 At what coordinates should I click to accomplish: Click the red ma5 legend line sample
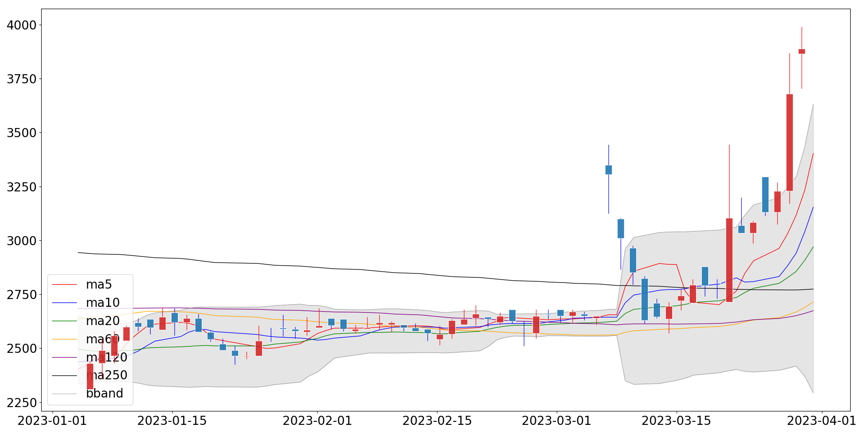pyautogui.click(x=64, y=285)
